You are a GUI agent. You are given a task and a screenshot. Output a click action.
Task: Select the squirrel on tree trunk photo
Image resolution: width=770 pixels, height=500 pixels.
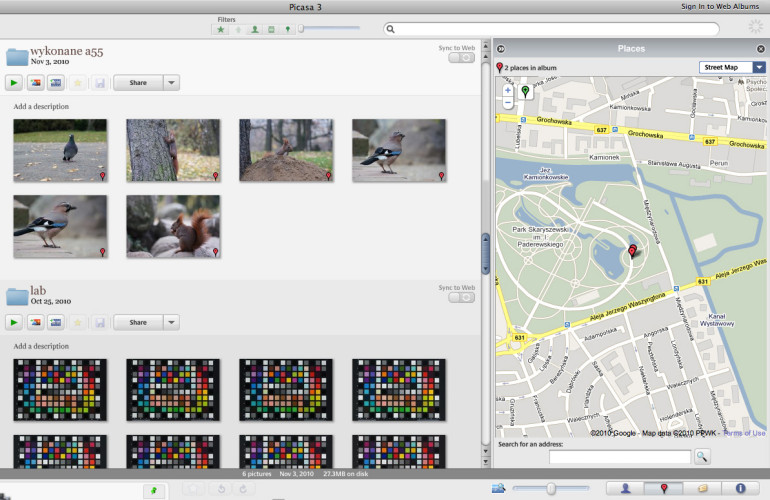tap(173, 150)
